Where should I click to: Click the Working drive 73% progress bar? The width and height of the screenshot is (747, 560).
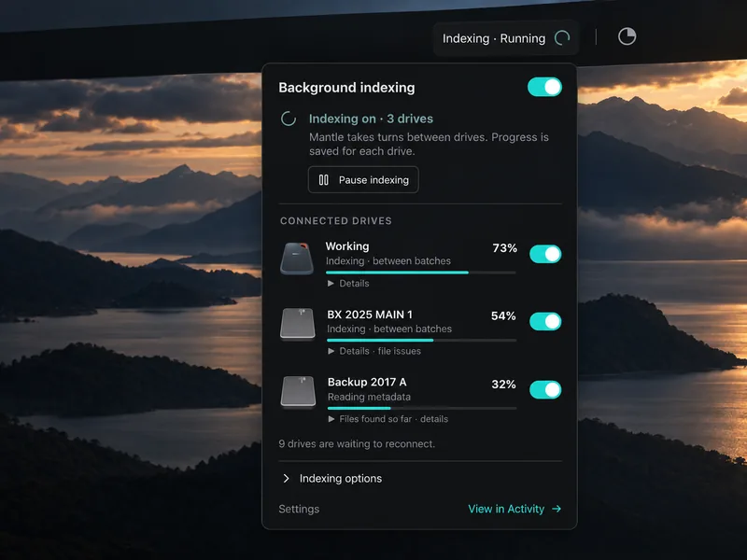tap(421, 273)
